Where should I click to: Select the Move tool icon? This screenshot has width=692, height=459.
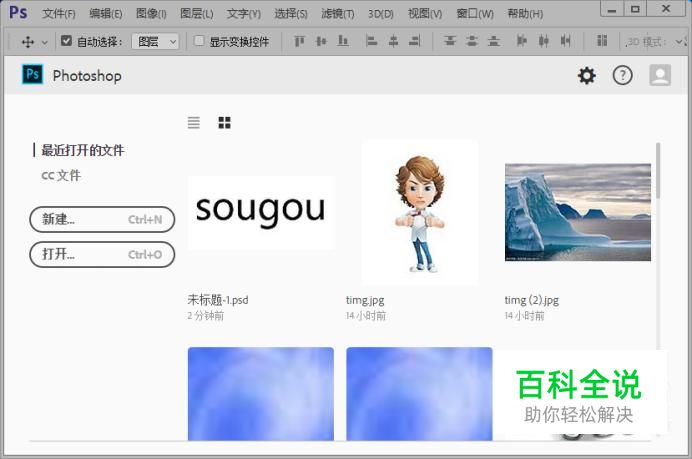click(x=28, y=42)
